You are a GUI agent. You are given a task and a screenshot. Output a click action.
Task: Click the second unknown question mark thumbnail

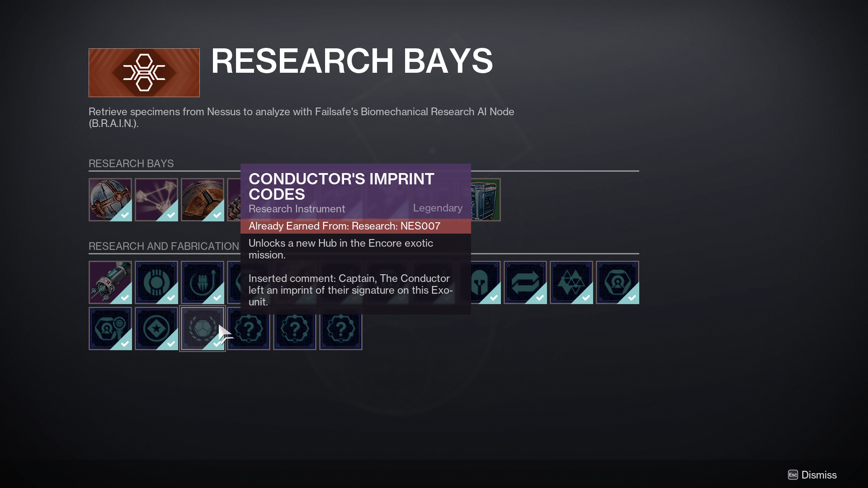tap(294, 328)
